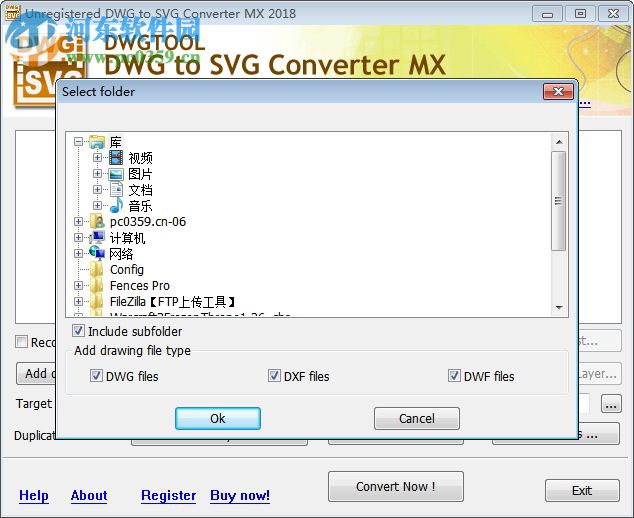Expand the Fences Pro tree node
634x518 pixels.
point(78,285)
